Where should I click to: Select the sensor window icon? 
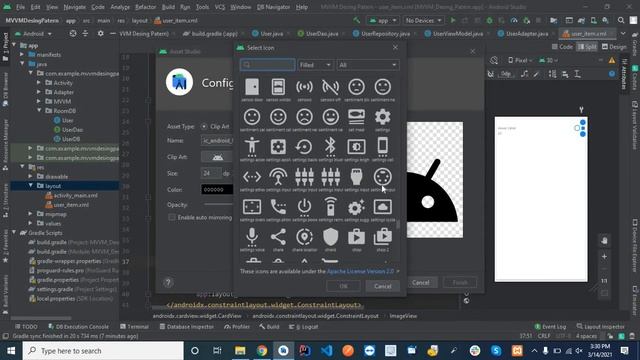278,87
